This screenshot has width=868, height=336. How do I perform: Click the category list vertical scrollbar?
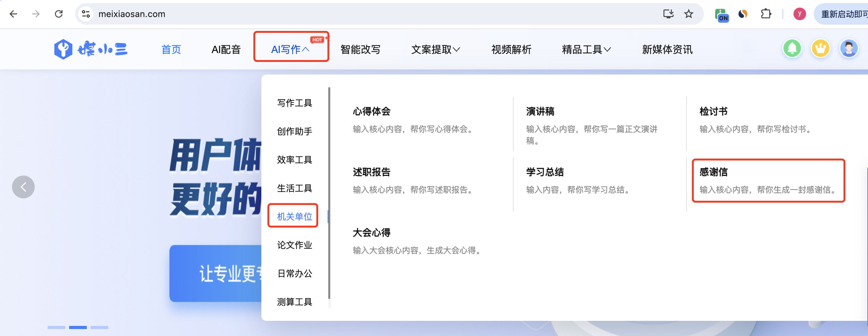coord(329,193)
